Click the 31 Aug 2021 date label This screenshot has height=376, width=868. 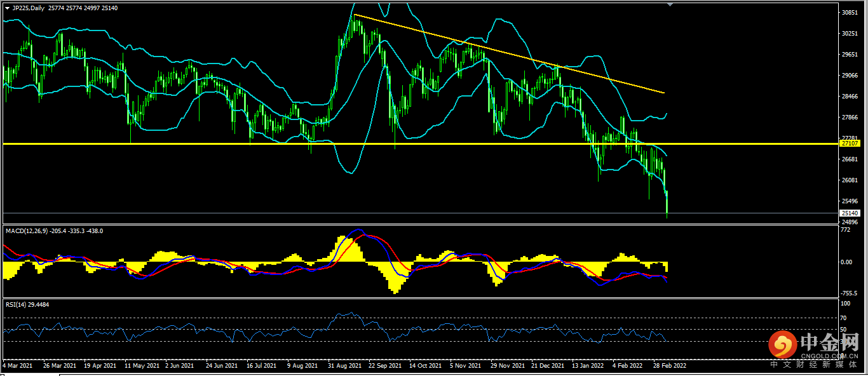pos(344,366)
